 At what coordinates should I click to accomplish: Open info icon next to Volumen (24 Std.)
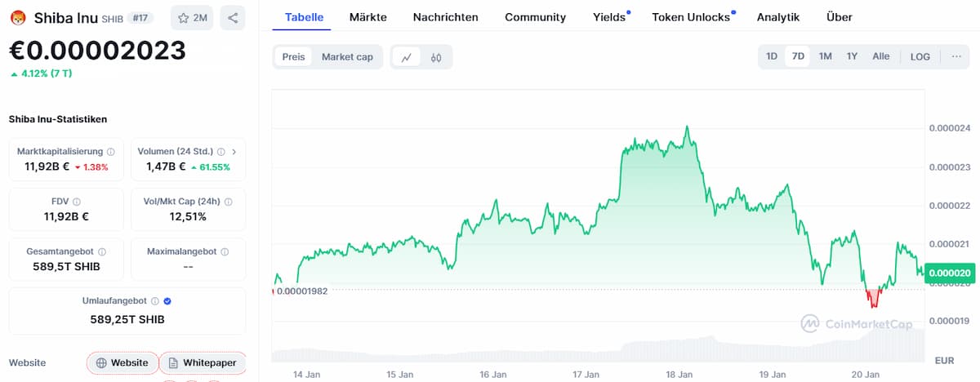click(221, 152)
